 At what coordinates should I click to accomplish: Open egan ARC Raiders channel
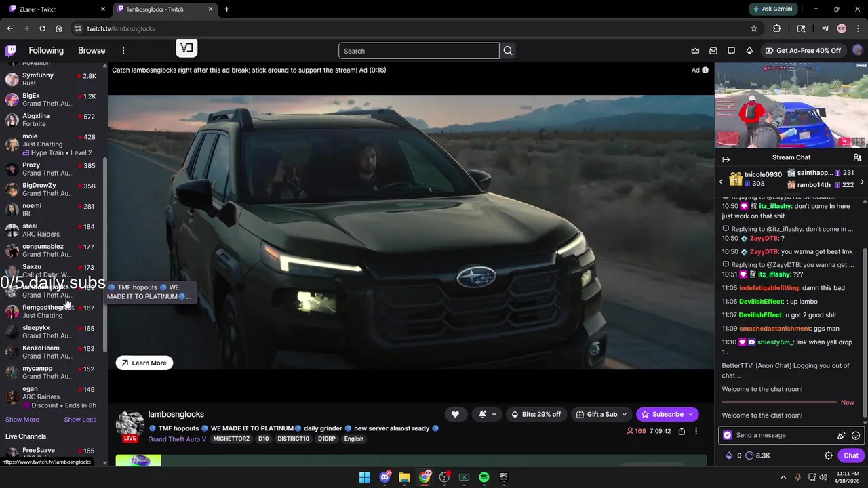pyautogui.click(x=53, y=397)
